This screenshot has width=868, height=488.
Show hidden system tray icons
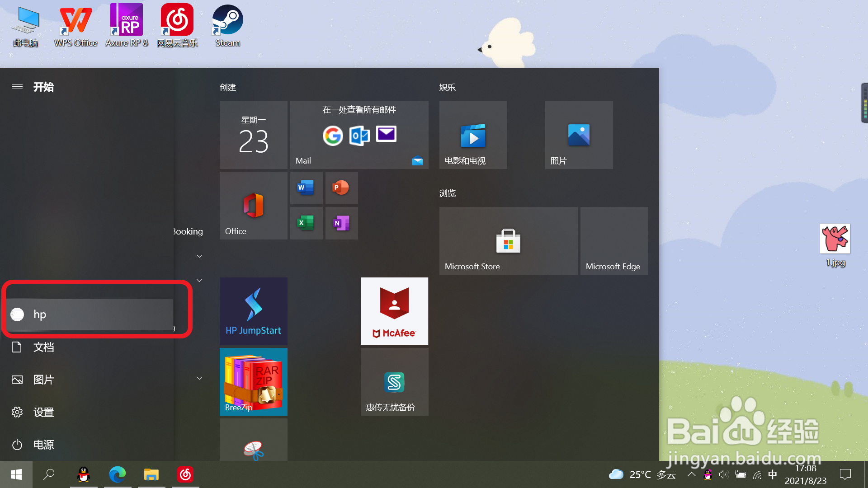[691, 474]
